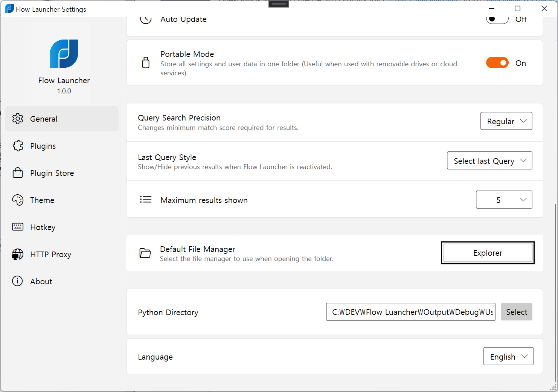Click the Portable Mode drive icon

coord(146,63)
